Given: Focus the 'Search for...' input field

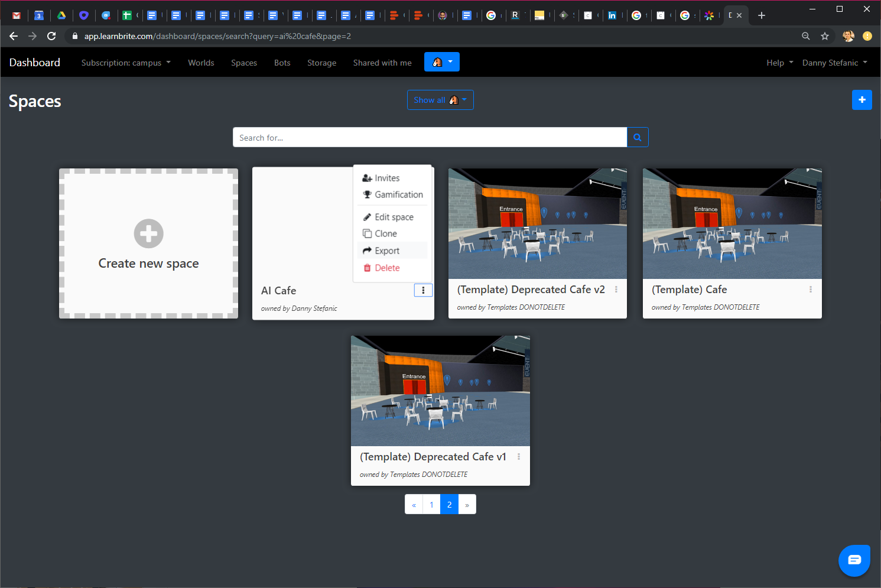Looking at the screenshot, I should (x=430, y=137).
